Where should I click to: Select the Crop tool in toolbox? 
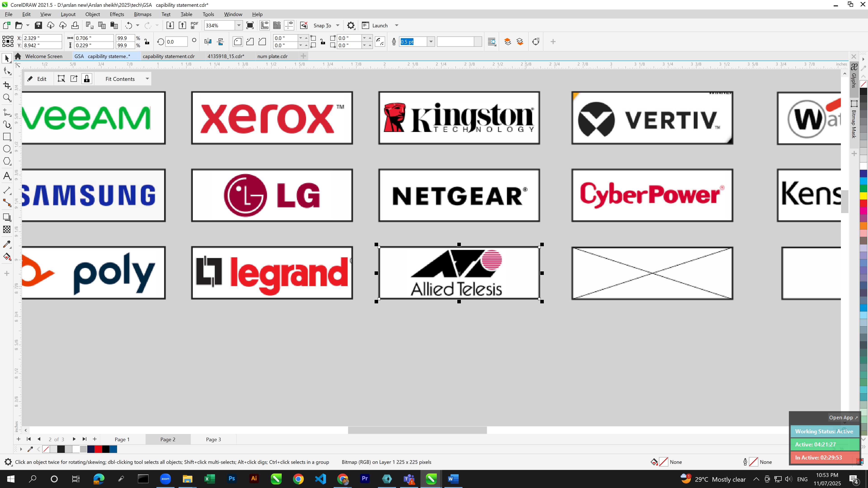(7, 85)
